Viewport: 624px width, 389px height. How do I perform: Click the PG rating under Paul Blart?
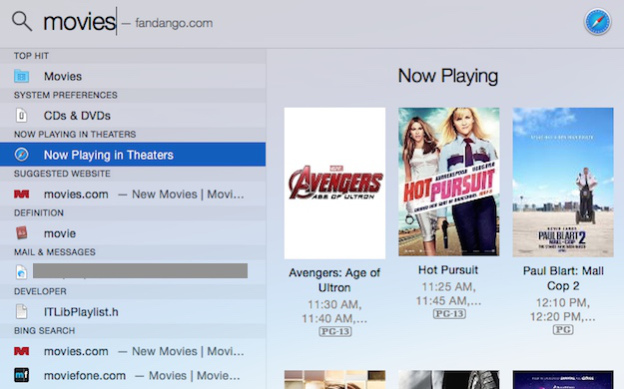click(x=563, y=330)
